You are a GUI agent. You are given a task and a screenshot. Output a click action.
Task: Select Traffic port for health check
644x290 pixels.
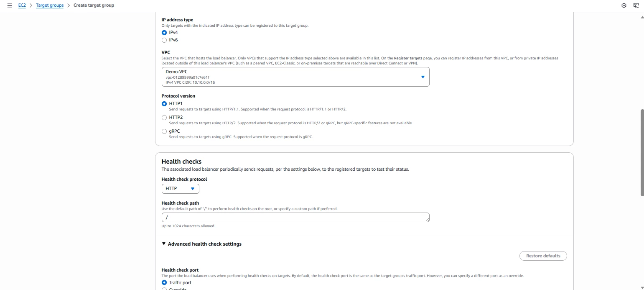click(x=164, y=283)
